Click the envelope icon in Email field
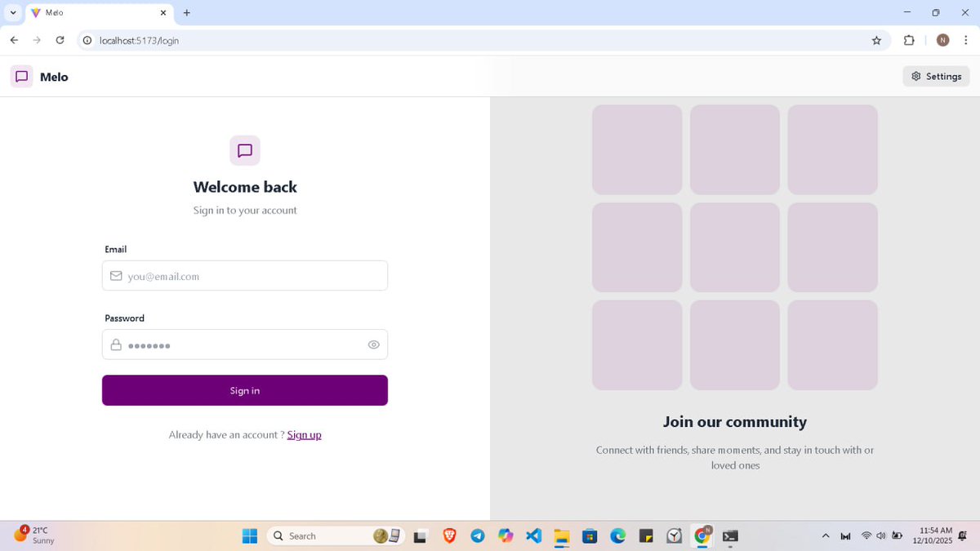The image size is (980, 551). 116,276
